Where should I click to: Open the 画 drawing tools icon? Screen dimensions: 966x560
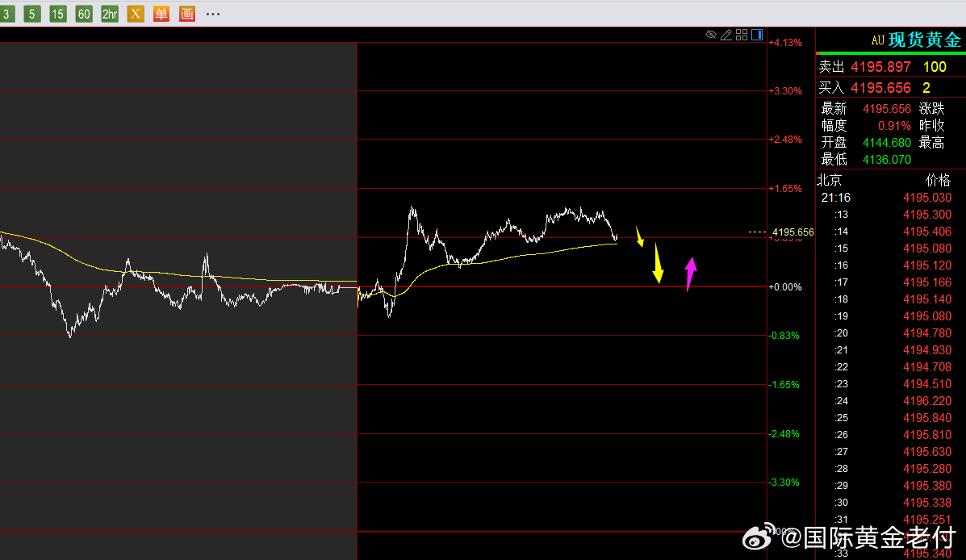(x=187, y=14)
